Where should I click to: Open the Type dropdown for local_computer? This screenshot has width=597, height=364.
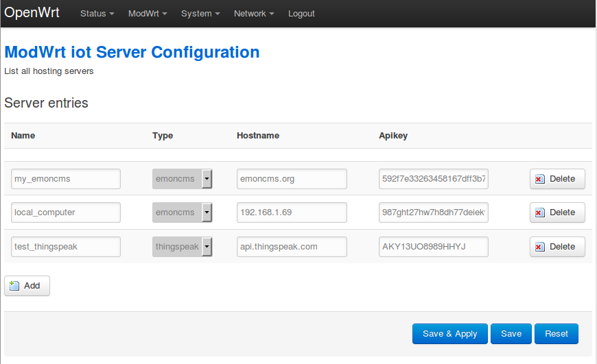[x=182, y=213]
